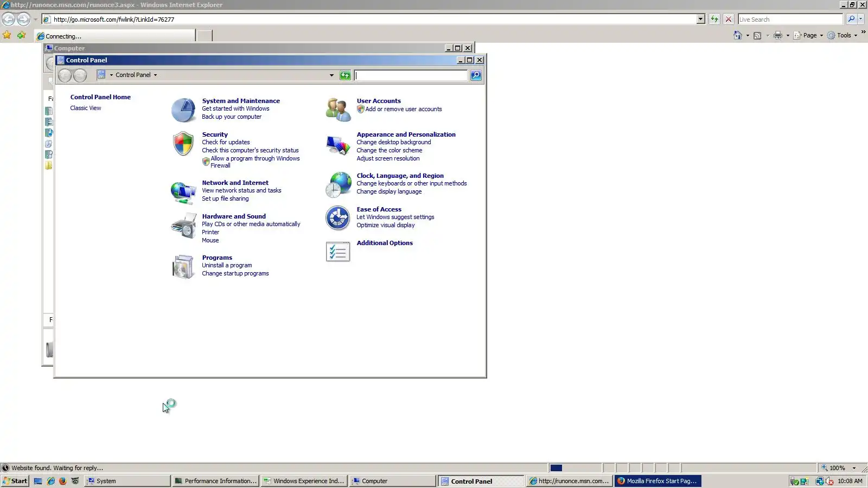Open Classic View link
The image size is (868, 488).
86,108
